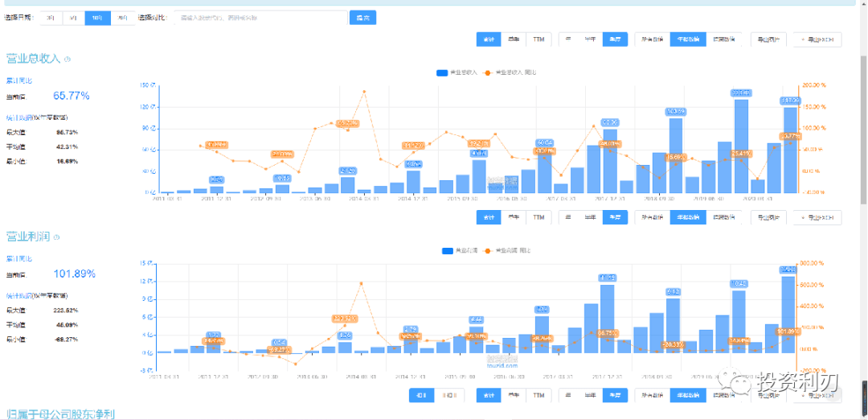The height and width of the screenshot is (420, 868).
Task: Click 导出图片 above the 营业利润 chart
Action: pyautogui.click(x=769, y=217)
